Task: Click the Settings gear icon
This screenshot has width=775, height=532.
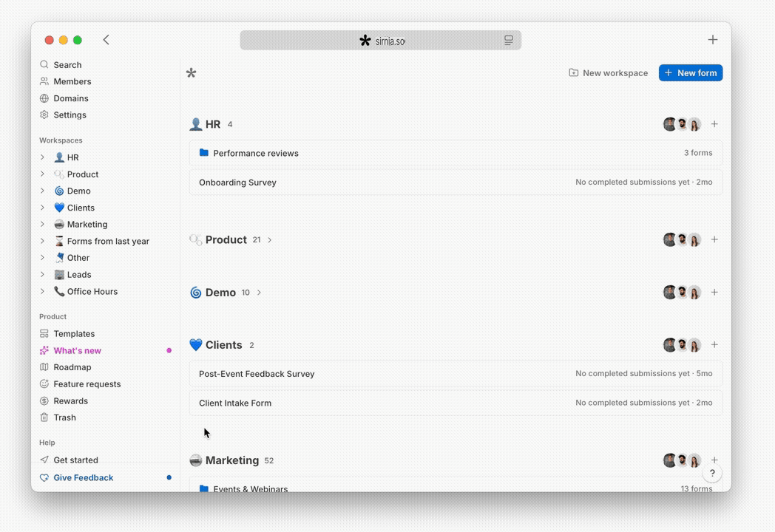Action: point(44,115)
